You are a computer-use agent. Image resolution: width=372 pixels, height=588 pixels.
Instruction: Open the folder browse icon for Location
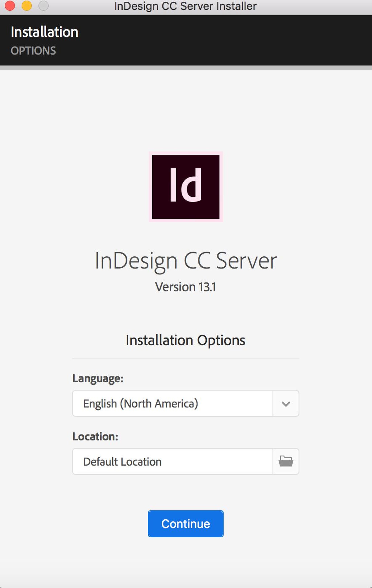286,461
